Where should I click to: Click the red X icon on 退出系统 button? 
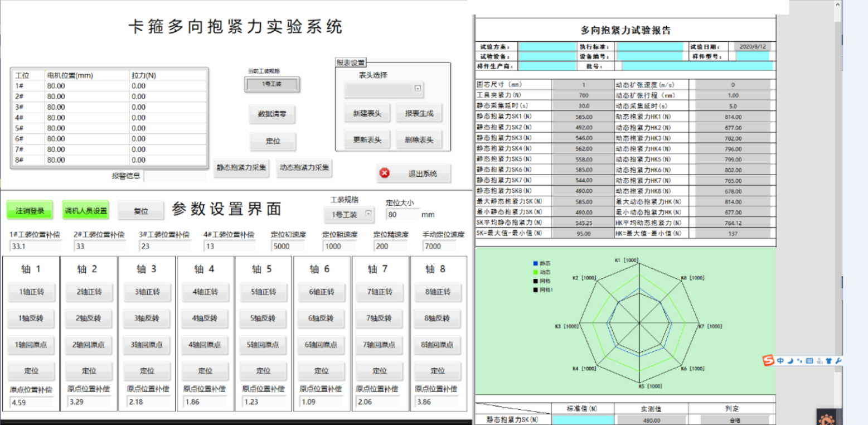coord(384,173)
